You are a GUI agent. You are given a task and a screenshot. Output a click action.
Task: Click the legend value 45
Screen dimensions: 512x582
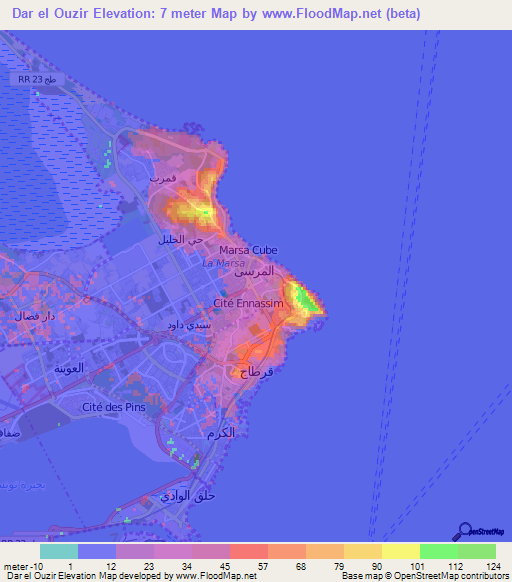tap(225, 567)
